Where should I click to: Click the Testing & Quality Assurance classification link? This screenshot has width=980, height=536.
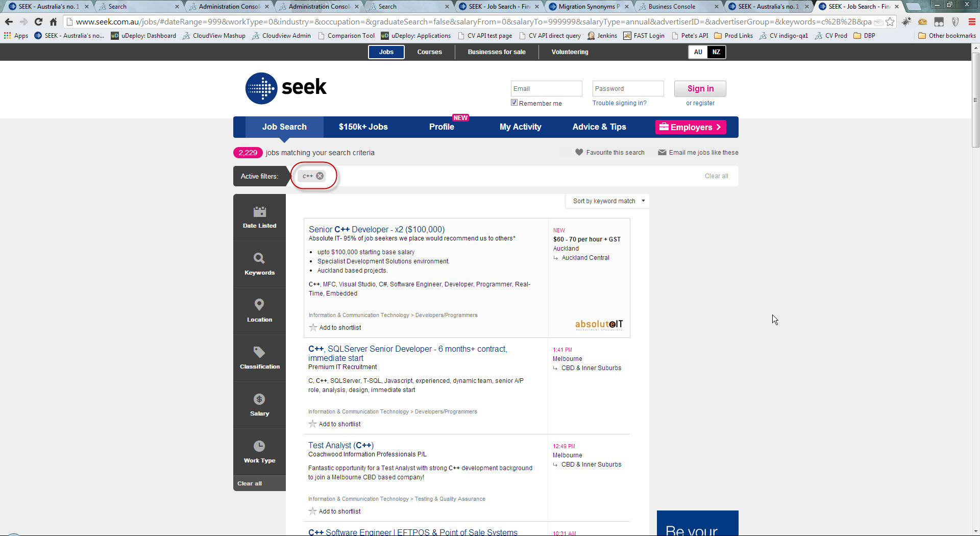coord(450,499)
